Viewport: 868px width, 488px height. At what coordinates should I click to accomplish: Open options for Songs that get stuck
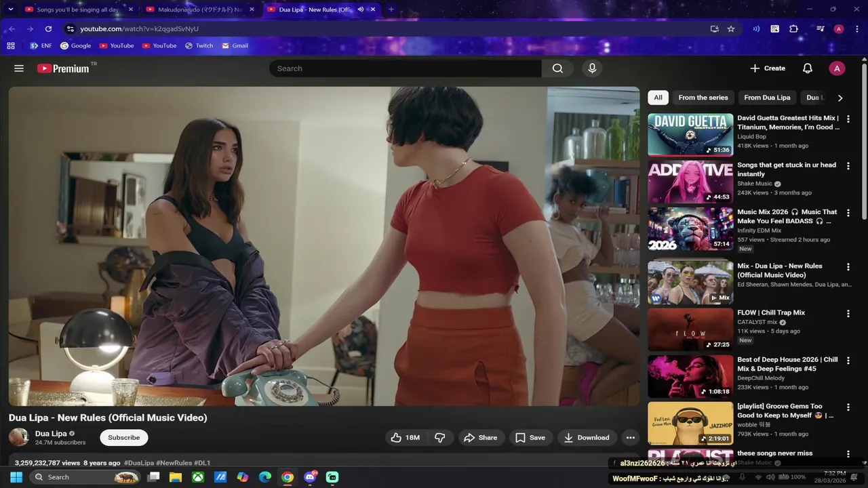tap(848, 165)
